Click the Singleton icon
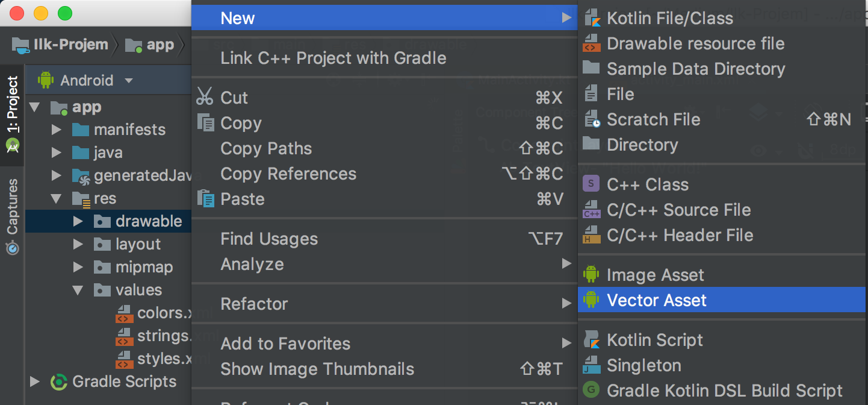Viewport: 868px width, 405px height. 592,365
